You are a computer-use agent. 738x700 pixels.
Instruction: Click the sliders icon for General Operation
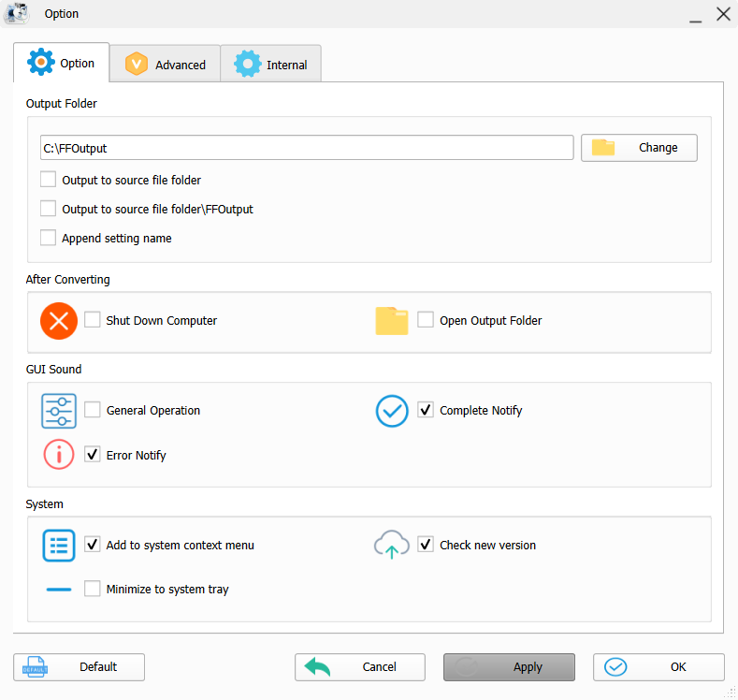59,411
